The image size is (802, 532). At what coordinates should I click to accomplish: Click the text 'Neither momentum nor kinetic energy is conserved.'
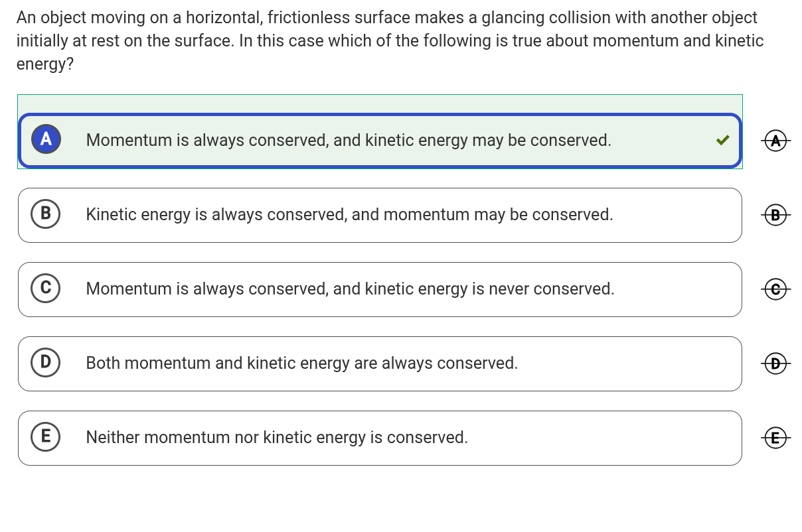pos(277,438)
